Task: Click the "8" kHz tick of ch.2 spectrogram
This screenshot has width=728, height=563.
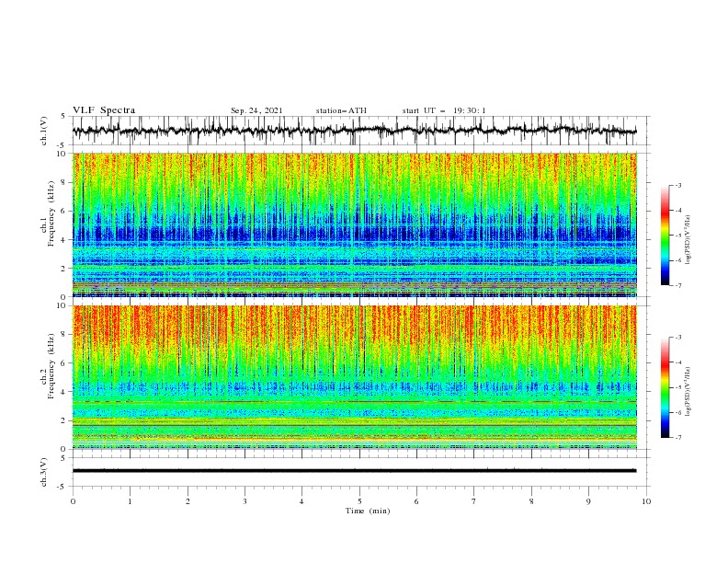Action: (64, 335)
